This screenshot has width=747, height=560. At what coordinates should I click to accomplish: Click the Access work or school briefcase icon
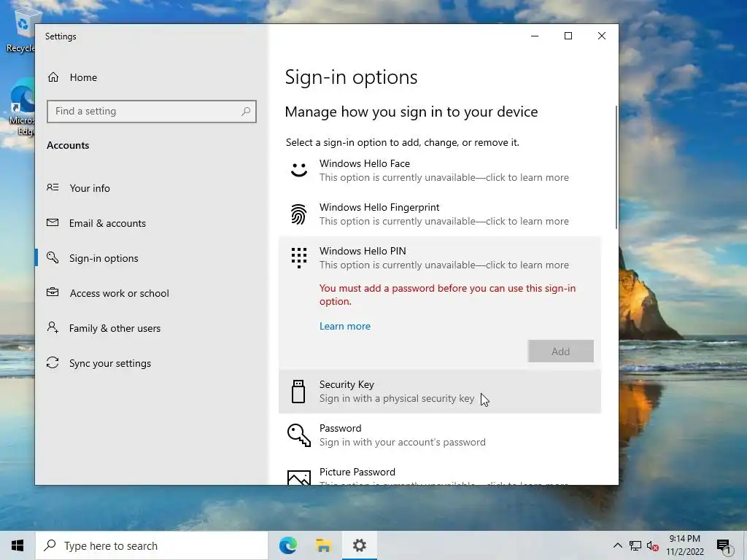[53, 292]
